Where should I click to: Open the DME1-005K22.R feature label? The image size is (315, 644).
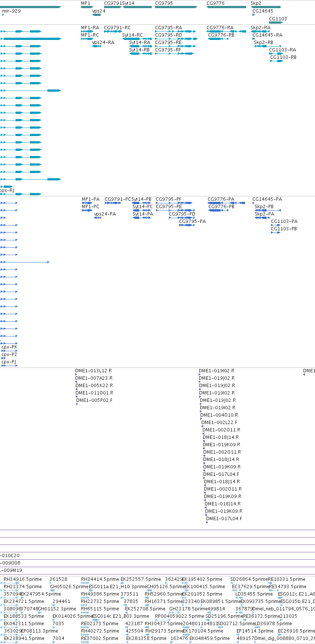pos(94,386)
